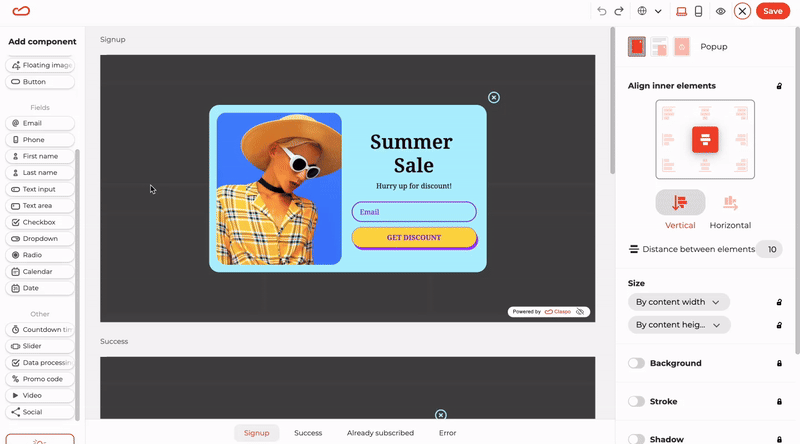Viewport: 800px width, 444px height.
Task: Click the undo arrow icon
Action: 602,11
